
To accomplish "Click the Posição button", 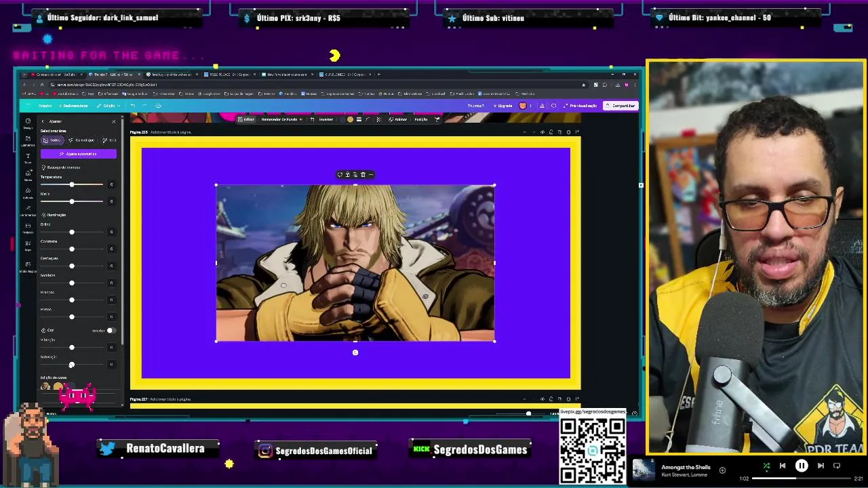I will coord(421,119).
